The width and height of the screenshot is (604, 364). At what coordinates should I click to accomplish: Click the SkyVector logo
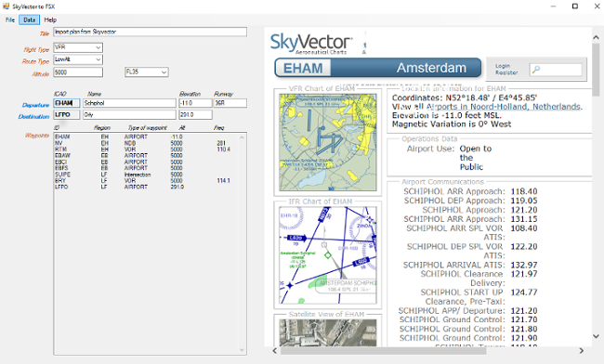(311, 44)
